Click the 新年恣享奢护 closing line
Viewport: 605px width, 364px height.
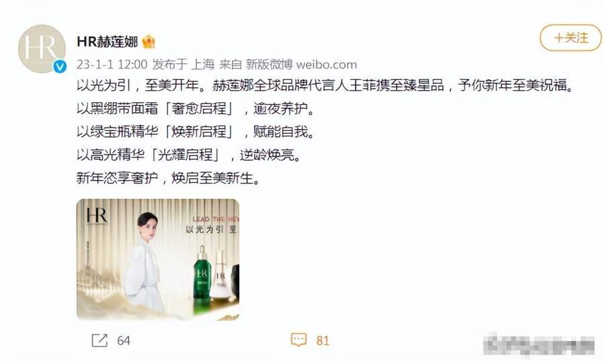point(168,178)
